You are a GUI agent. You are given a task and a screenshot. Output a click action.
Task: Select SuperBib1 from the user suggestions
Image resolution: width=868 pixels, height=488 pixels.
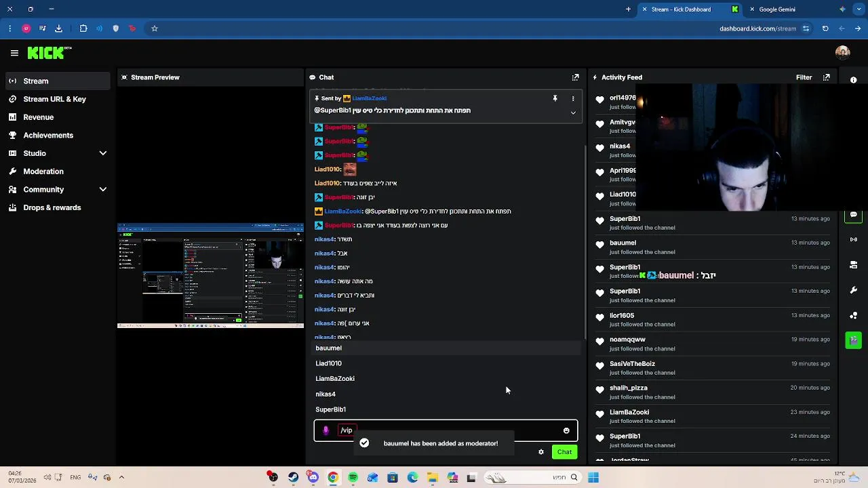coord(446,409)
